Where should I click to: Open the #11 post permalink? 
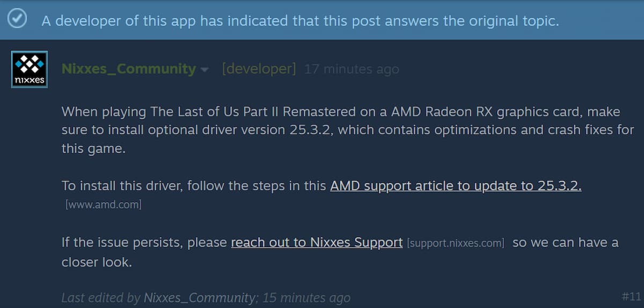tap(632, 296)
